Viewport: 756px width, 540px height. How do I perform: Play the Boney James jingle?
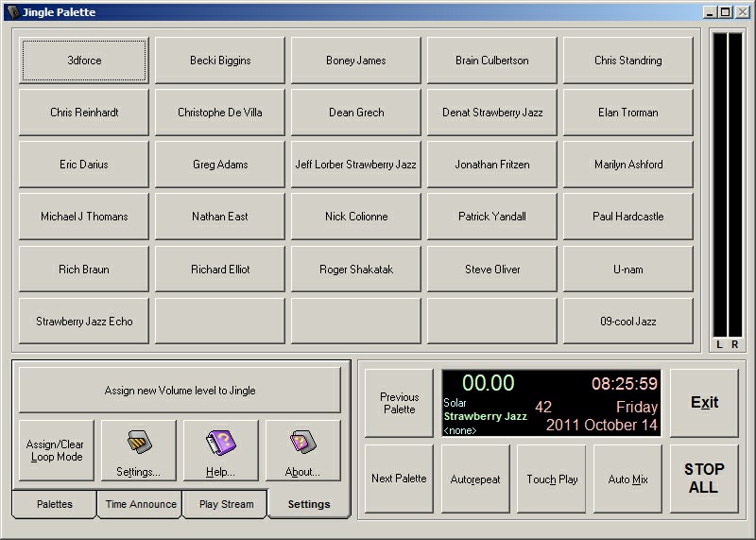click(x=356, y=61)
